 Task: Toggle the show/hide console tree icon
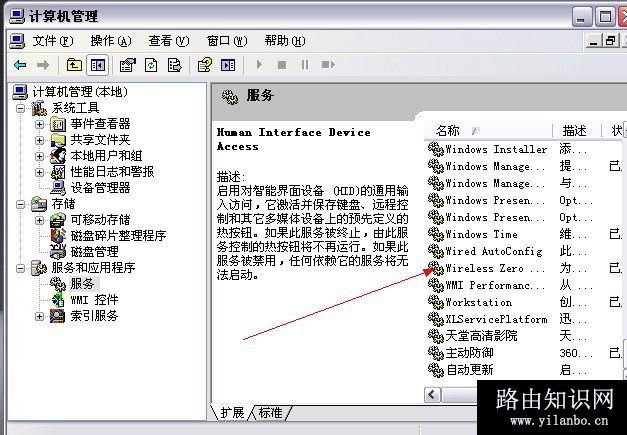click(98, 65)
